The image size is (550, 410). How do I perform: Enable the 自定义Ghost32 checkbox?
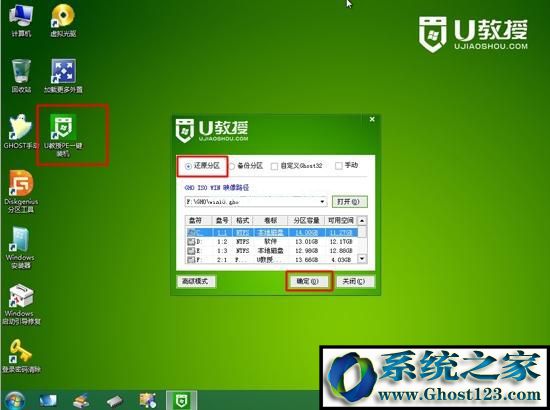click(274, 166)
